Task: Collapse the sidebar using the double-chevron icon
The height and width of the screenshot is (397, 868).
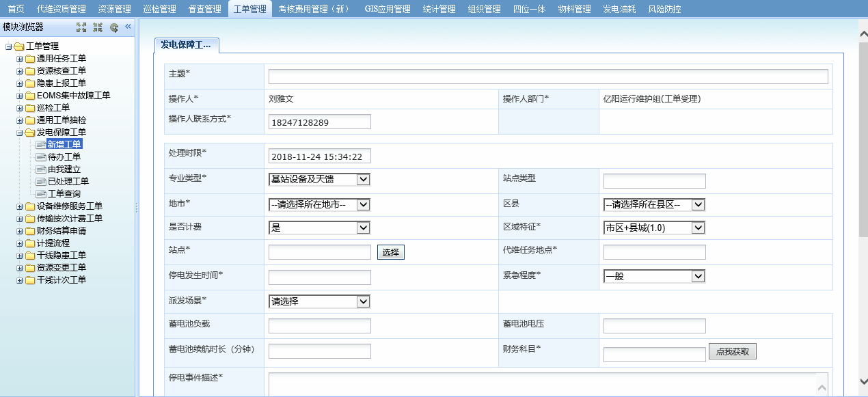Action: 128,27
